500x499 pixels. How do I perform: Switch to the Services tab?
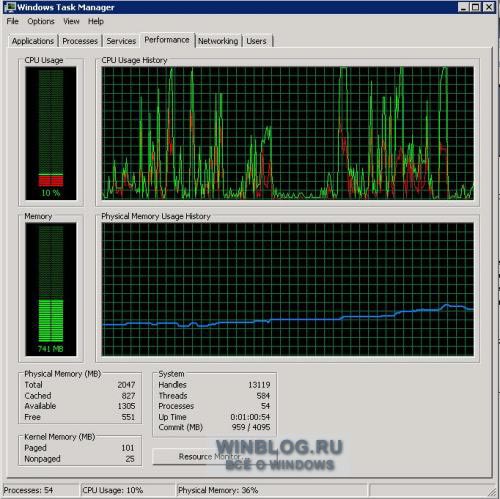[x=121, y=41]
